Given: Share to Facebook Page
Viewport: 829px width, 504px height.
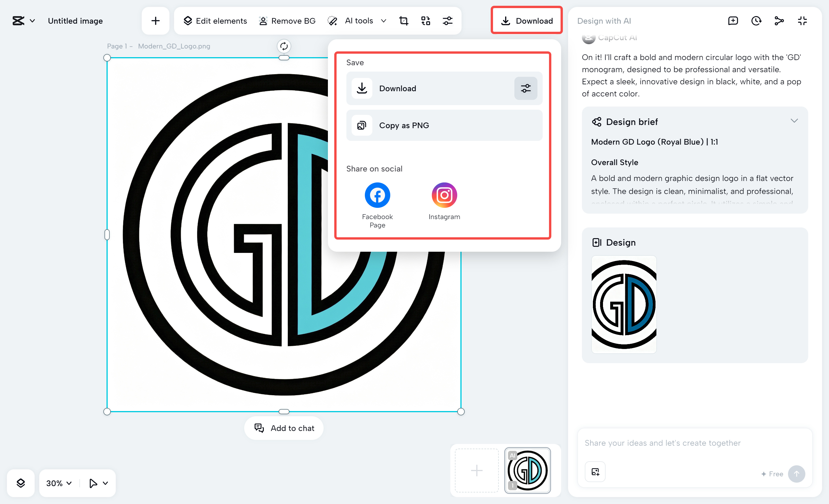Looking at the screenshot, I should tap(377, 195).
